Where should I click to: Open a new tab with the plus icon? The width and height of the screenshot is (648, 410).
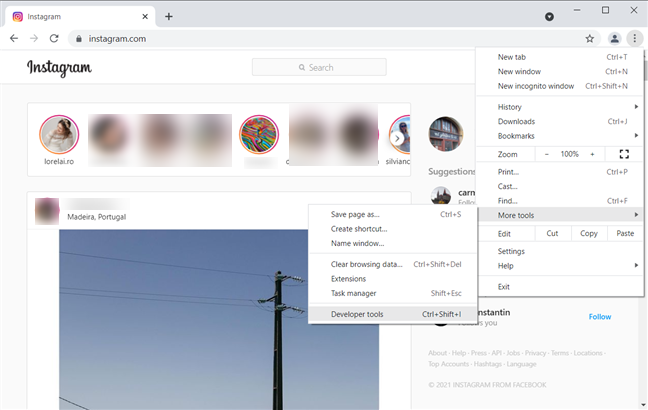coord(169,16)
